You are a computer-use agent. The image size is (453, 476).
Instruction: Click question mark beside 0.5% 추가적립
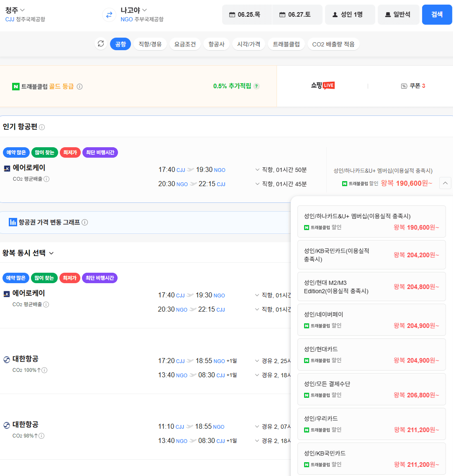point(256,86)
